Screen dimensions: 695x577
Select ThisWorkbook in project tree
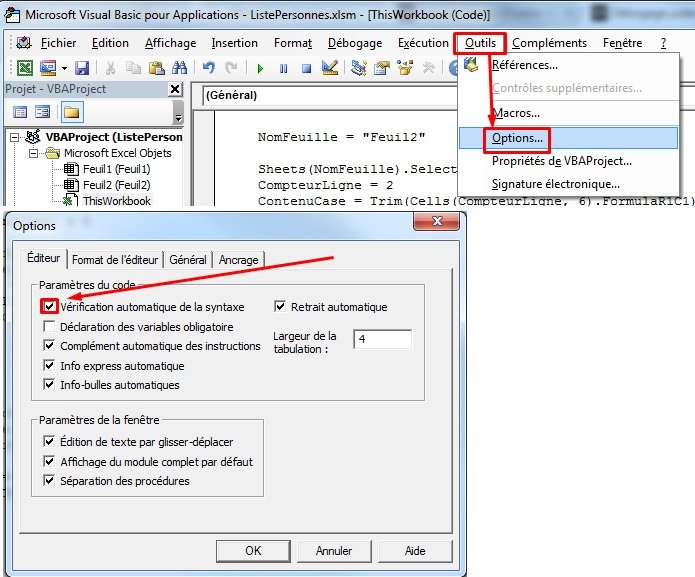(x=117, y=201)
